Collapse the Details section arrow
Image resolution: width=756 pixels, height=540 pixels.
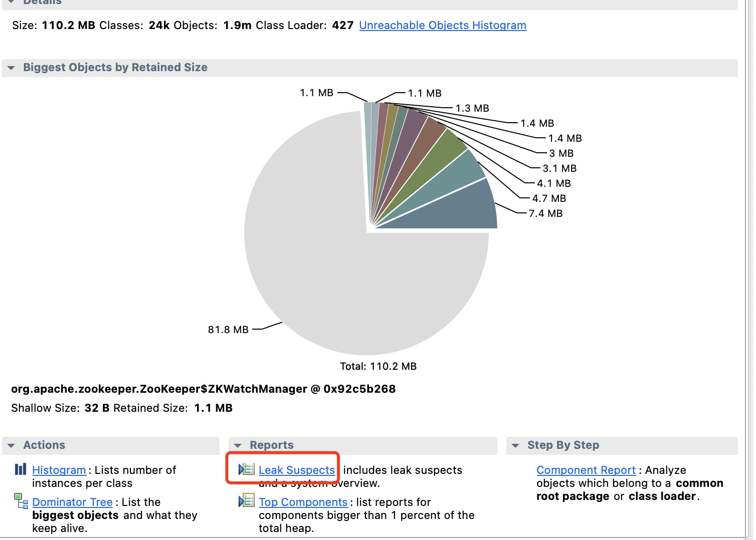point(11,2)
